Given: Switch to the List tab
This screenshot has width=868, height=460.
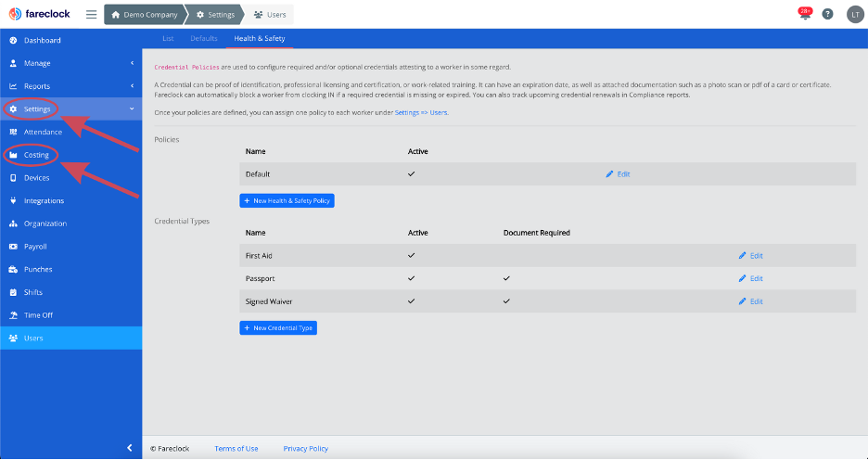Looking at the screenshot, I should 168,38.
